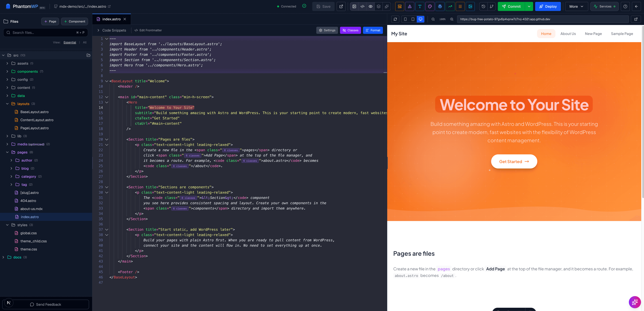Viewport: 644px width, 311px height.
Task: Switch preview to mobile device view
Action: click(x=405, y=19)
